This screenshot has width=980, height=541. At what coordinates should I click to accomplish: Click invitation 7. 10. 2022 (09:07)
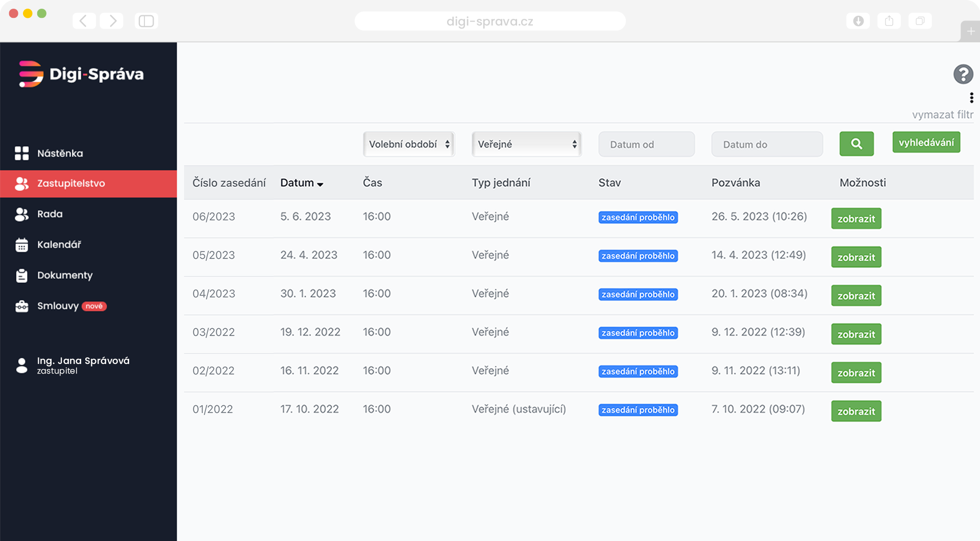click(x=758, y=409)
